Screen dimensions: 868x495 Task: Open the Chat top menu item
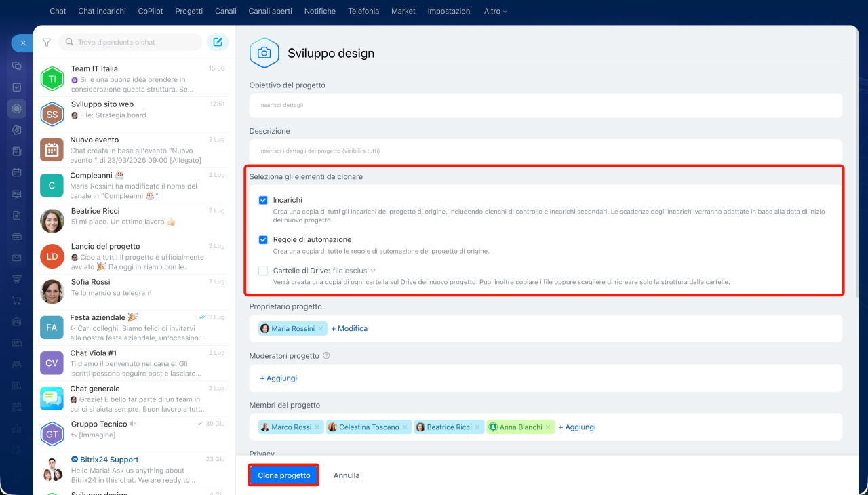point(58,11)
